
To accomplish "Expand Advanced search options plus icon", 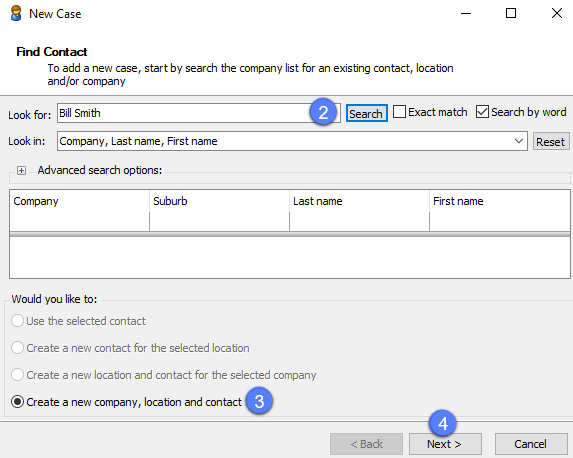I will pos(22,170).
